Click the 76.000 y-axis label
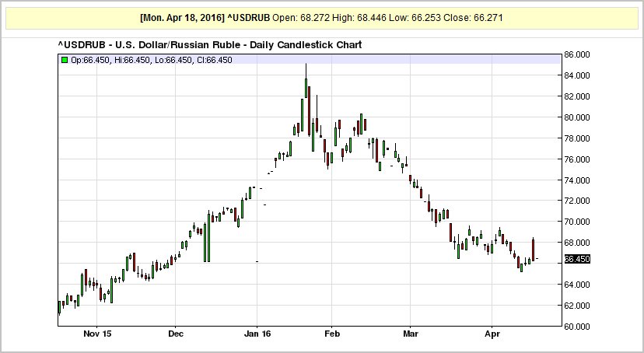 click(577, 159)
